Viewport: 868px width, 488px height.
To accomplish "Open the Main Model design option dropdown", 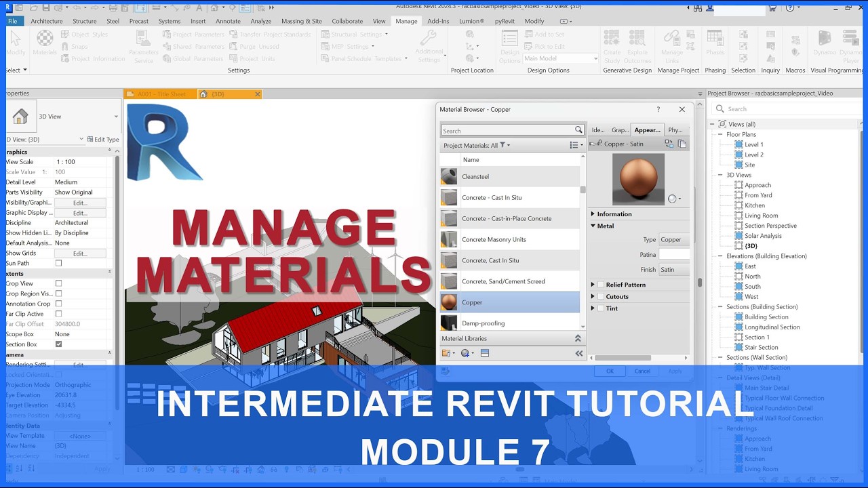I will point(560,58).
